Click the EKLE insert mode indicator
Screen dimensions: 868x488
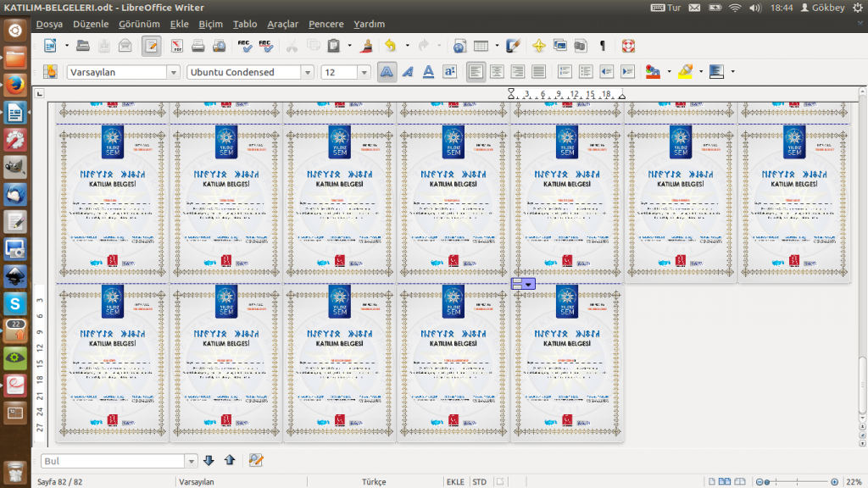coord(455,481)
